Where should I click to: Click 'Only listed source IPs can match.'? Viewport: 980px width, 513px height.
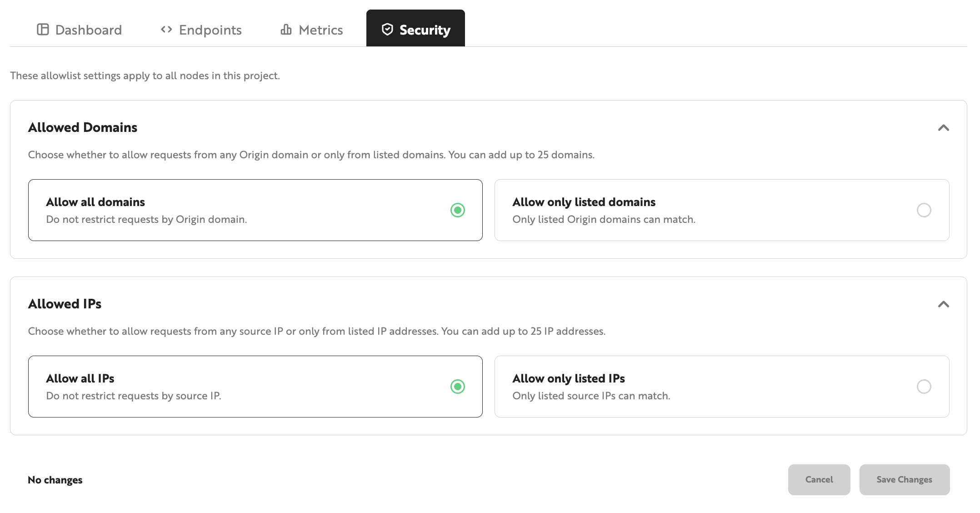pyautogui.click(x=591, y=396)
